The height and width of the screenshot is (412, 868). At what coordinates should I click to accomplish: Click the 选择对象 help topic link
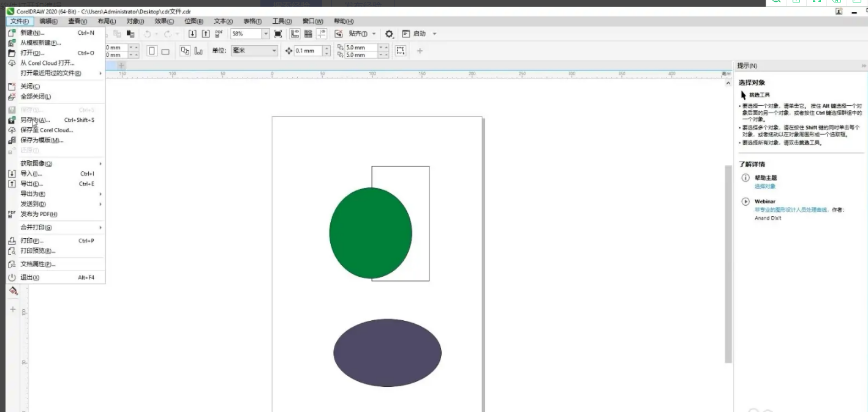click(764, 186)
